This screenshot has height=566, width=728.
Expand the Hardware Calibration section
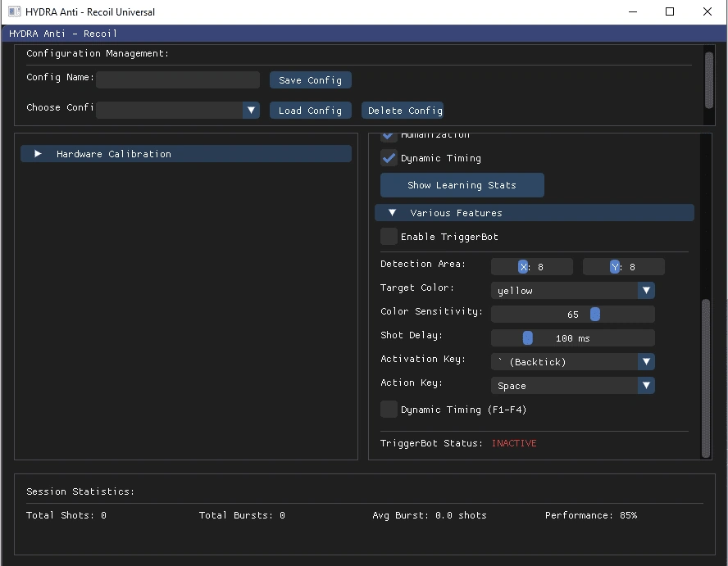[x=186, y=153]
